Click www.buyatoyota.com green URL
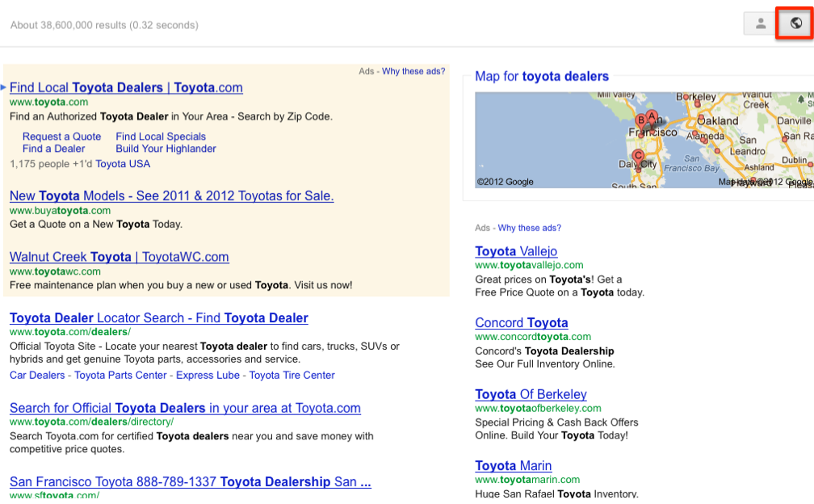 [61, 211]
